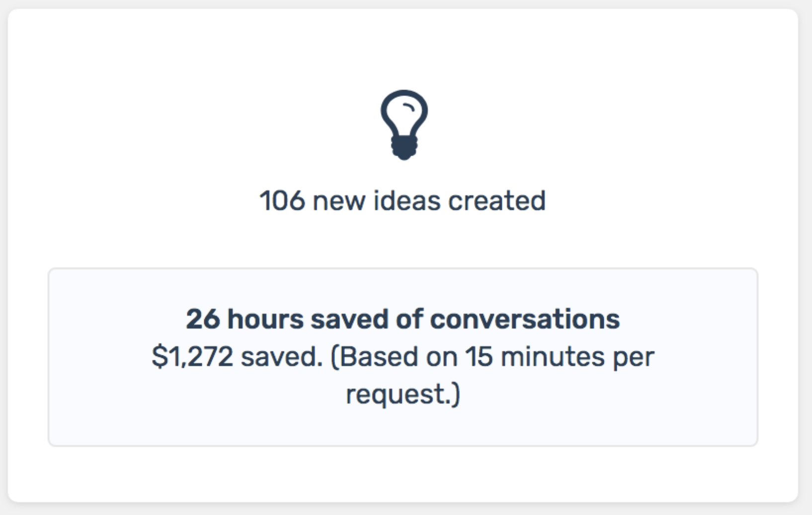Click the '(Based on' text
Screen dimensions: 812x515
coord(394,356)
